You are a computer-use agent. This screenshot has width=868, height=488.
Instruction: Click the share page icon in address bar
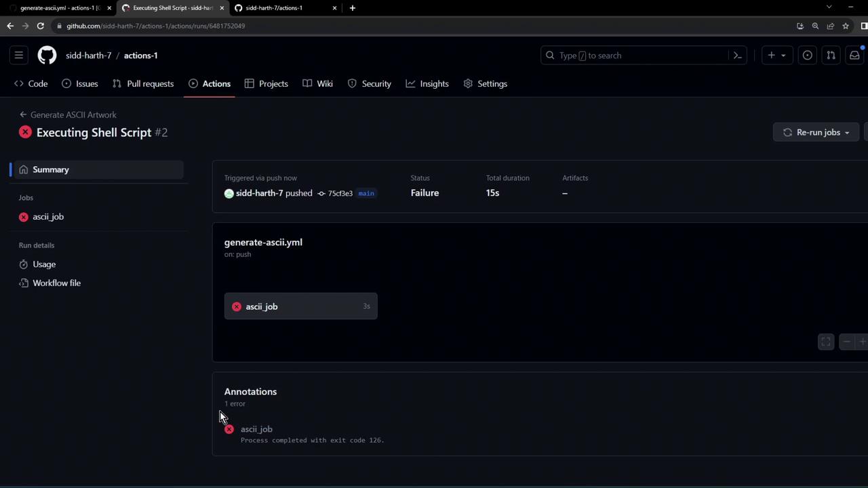(x=831, y=26)
